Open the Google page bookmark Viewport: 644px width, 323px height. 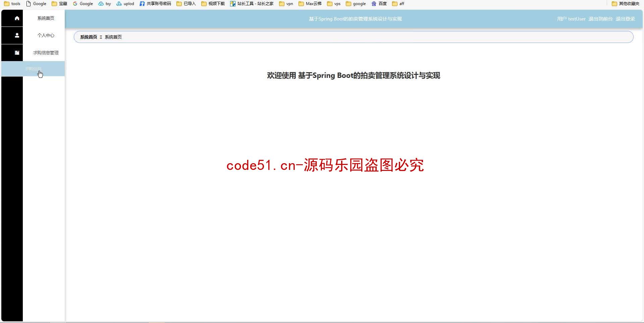[36, 4]
